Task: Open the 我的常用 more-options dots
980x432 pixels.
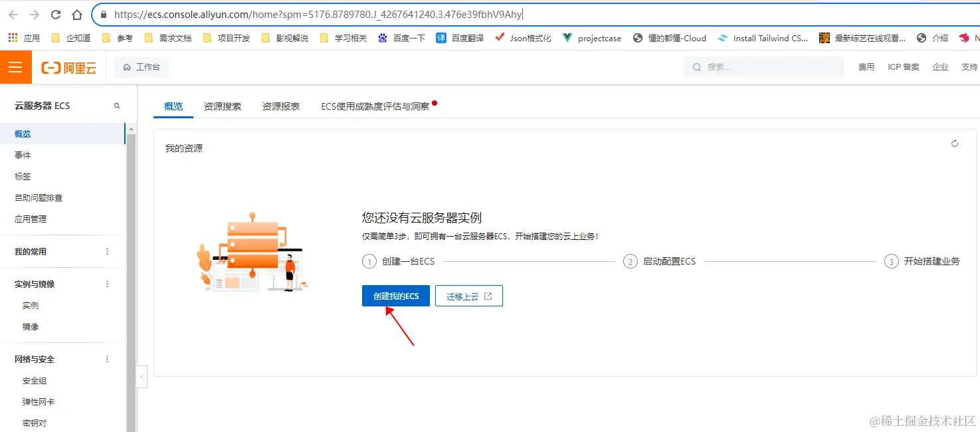Action: pos(108,251)
